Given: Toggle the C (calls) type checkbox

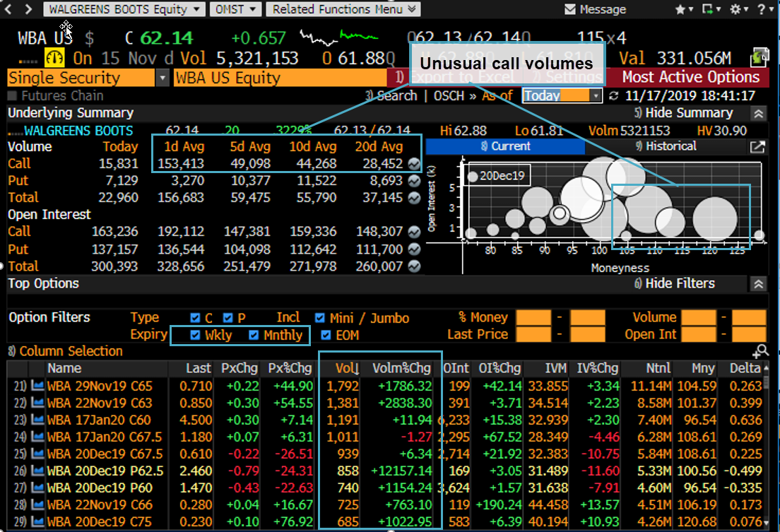Looking at the screenshot, I should click(x=195, y=317).
